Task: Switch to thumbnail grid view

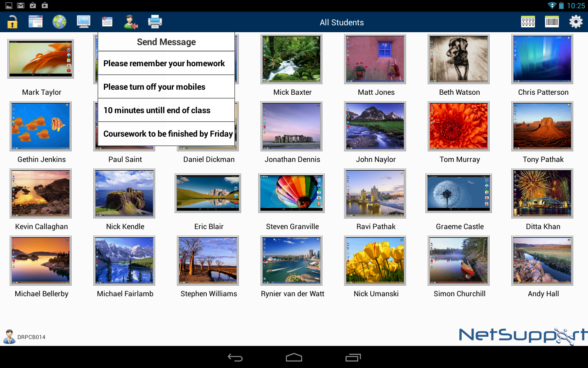Action: pos(528,22)
